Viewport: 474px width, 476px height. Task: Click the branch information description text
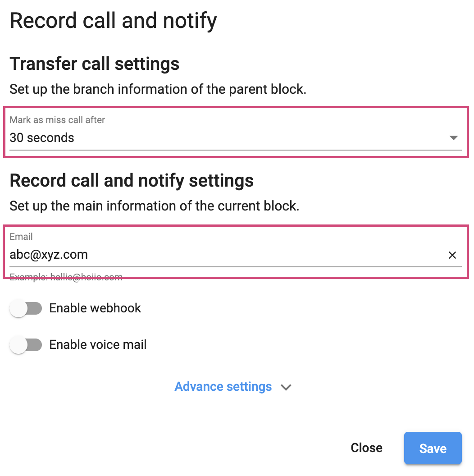[158, 89]
